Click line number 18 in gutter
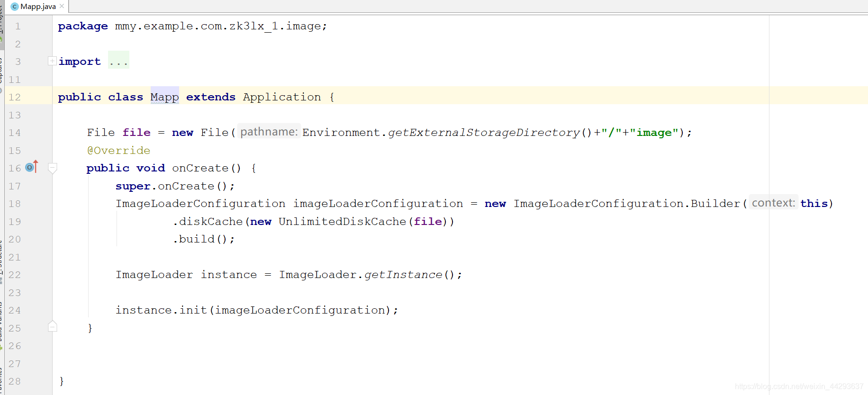 [x=15, y=204]
